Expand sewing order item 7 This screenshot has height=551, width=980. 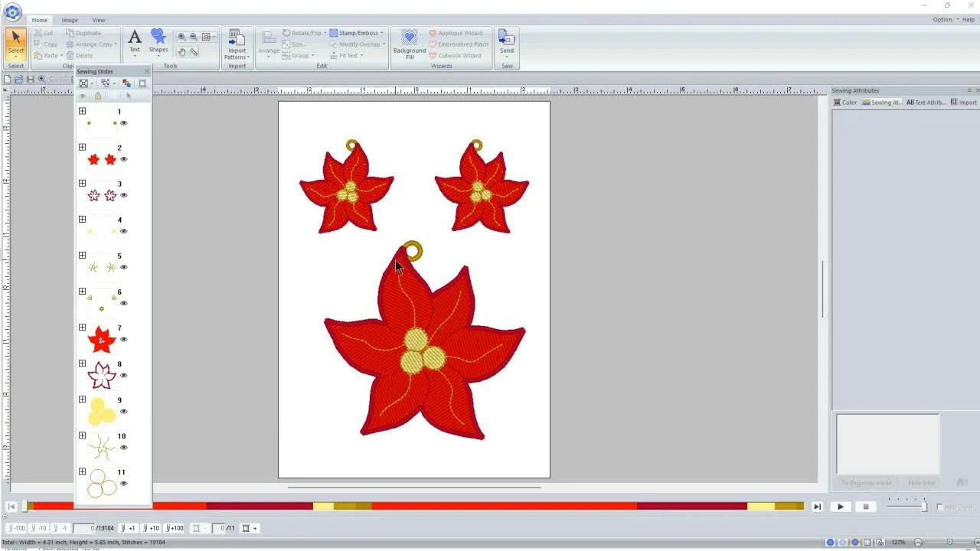[x=82, y=327]
